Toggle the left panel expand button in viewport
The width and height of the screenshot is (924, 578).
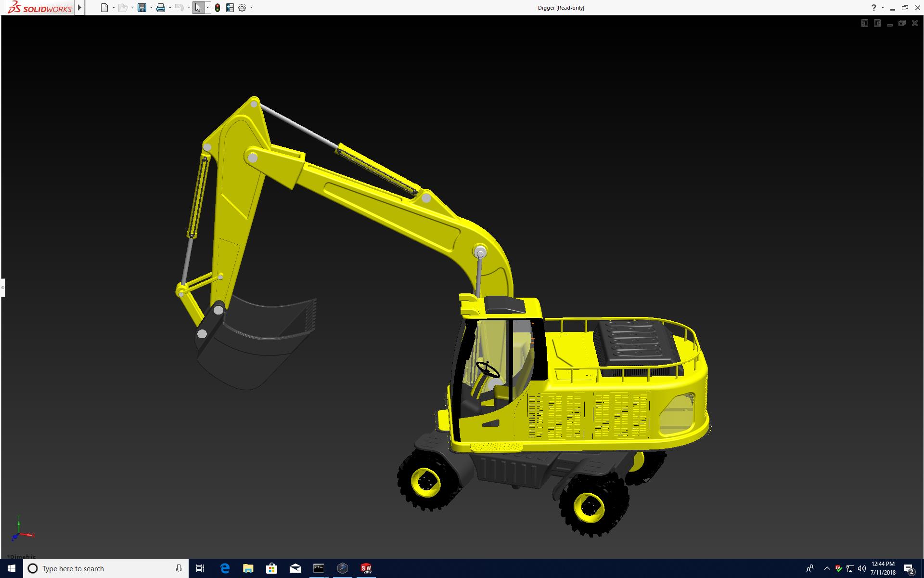(864, 23)
